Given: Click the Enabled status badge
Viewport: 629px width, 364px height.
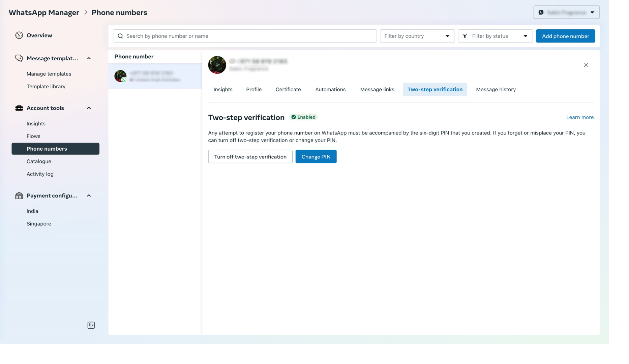Looking at the screenshot, I should point(303,117).
